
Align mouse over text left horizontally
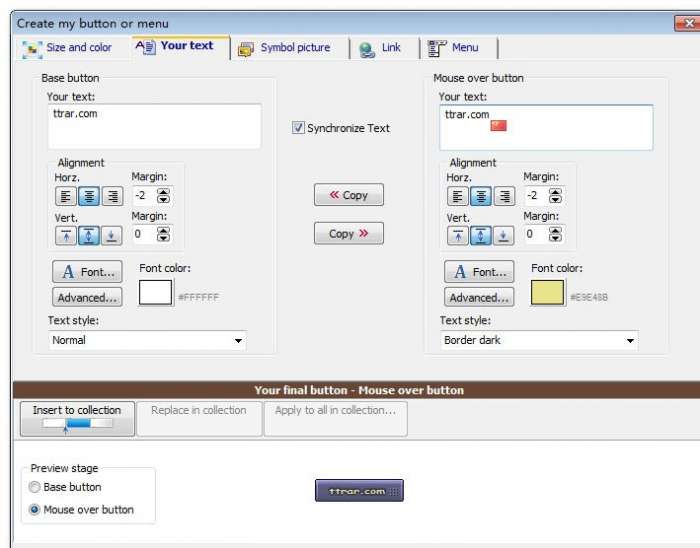(458, 196)
